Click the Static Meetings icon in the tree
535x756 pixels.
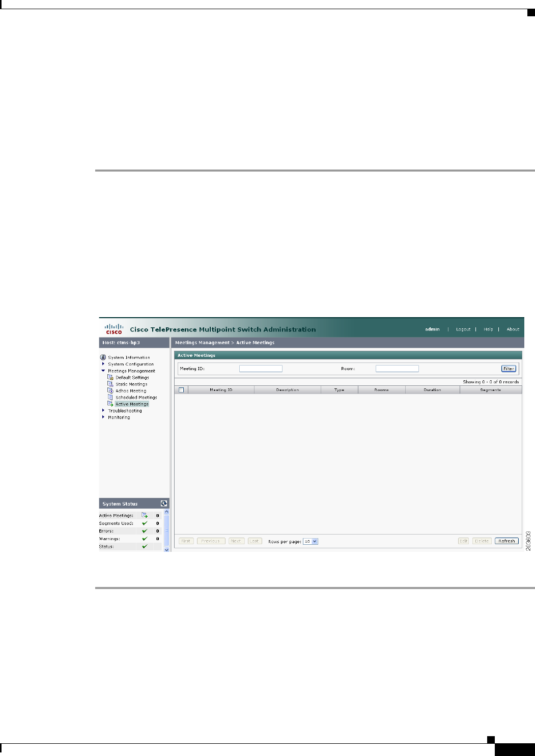click(110, 384)
